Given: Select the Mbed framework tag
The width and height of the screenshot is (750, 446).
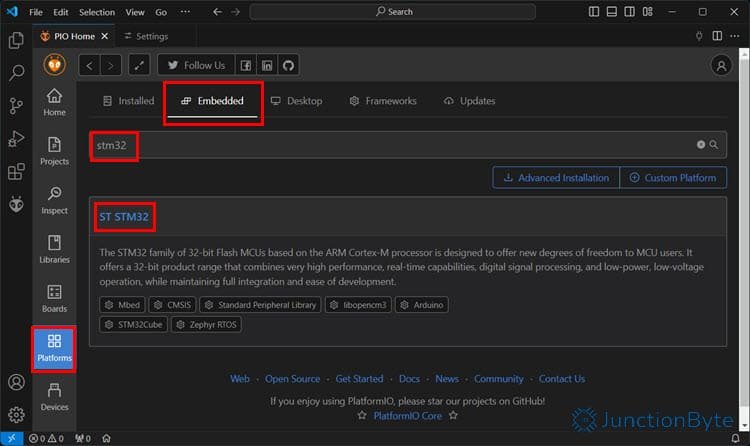Looking at the screenshot, I should point(122,305).
